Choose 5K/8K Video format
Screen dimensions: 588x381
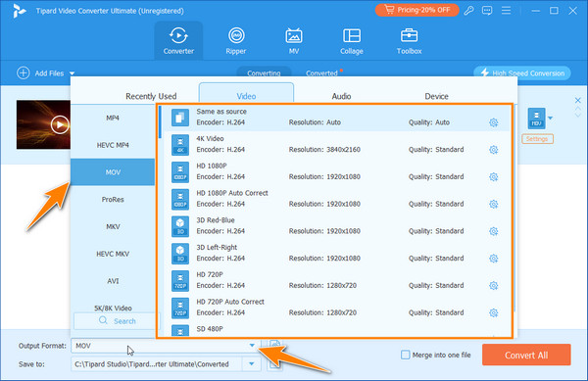click(x=113, y=308)
